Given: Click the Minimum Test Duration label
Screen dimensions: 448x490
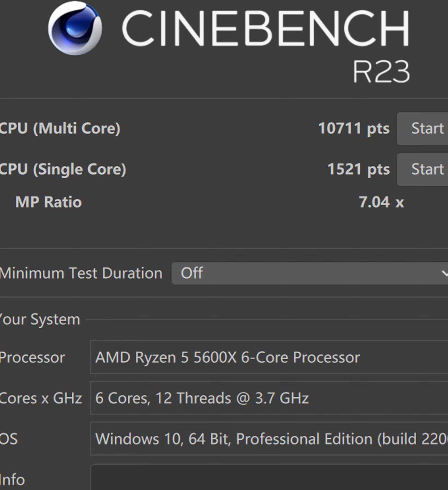Looking at the screenshot, I should 81,273.
